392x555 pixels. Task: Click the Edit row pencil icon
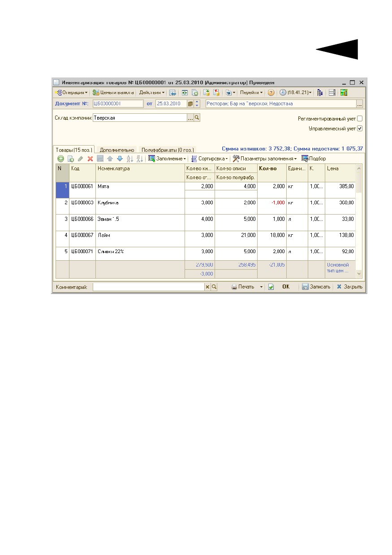pos(80,159)
